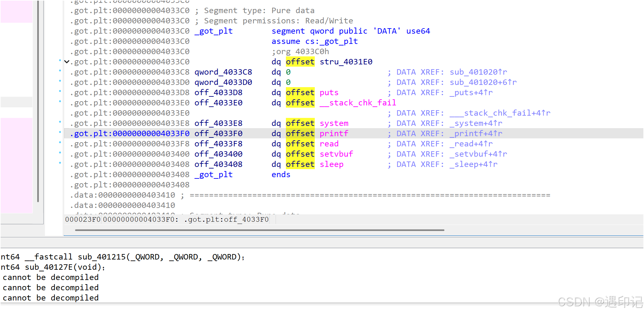Select the setvbuf symbol name
This screenshot has width=644, height=313.
336,154
